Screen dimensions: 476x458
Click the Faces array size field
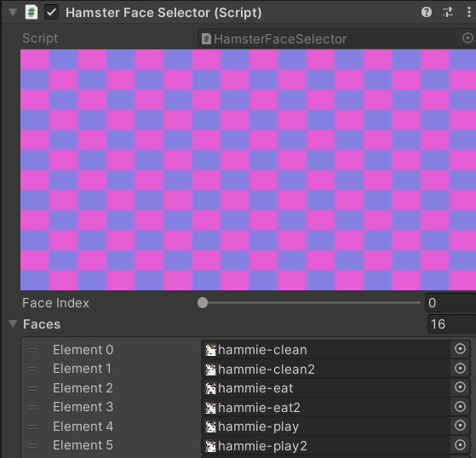(452, 323)
